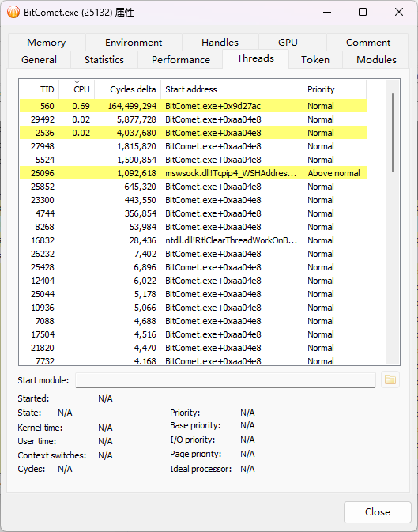Open the Environment tab
The width and height of the screenshot is (418, 532).
134,43
